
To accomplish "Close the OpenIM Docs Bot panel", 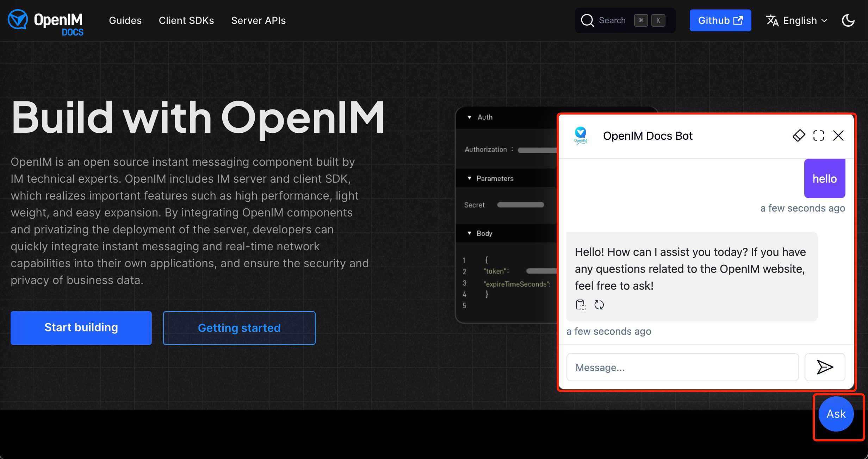I will 838,136.
